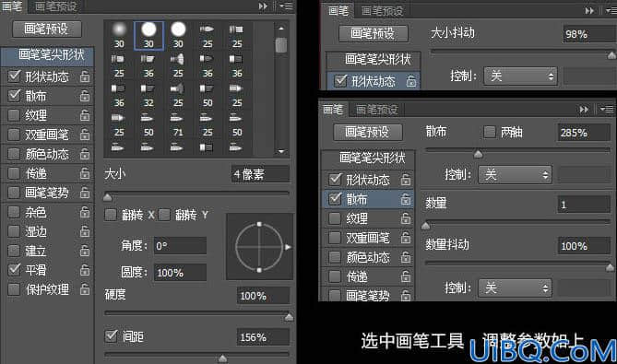617x364 pixels.
Task: Switch to 画笔 tab in left panel
Action: (12, 6)
